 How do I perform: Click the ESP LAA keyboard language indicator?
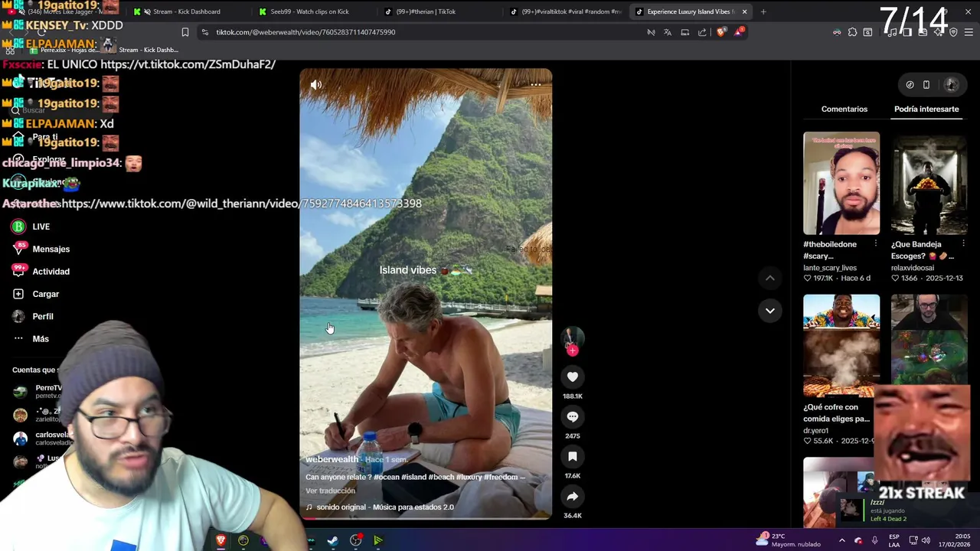tap(894, 540)
